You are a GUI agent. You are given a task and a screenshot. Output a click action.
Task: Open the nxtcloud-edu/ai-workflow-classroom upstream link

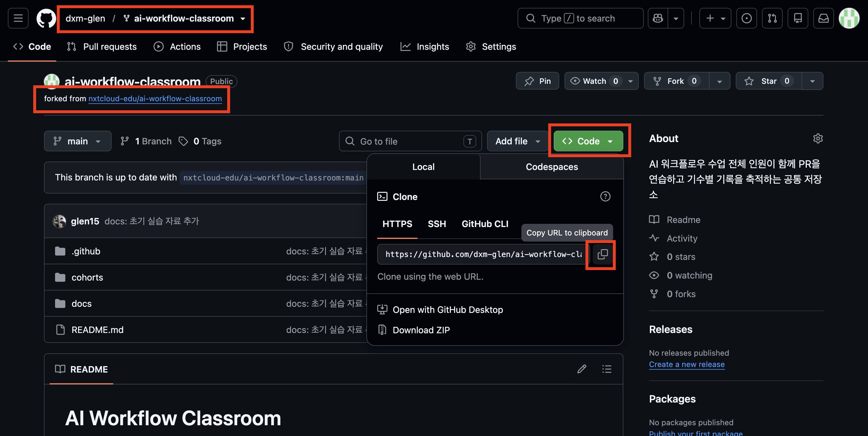point(155,99)
